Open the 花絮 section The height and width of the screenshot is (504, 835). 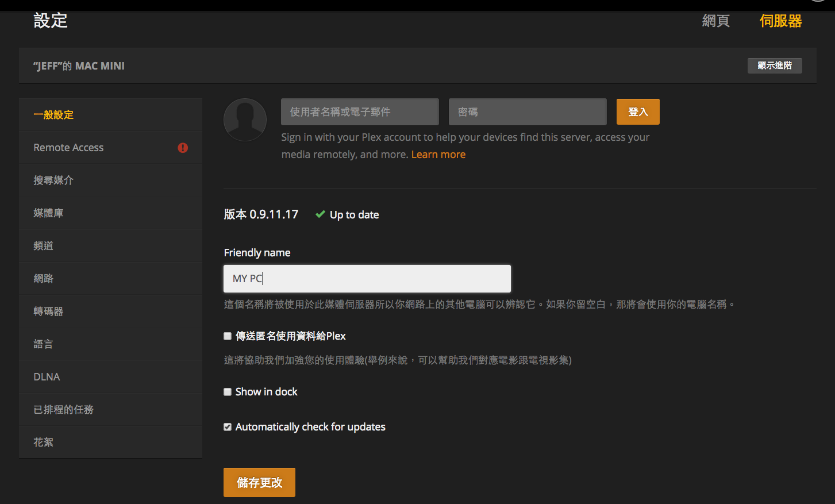(x=110, y=443)
